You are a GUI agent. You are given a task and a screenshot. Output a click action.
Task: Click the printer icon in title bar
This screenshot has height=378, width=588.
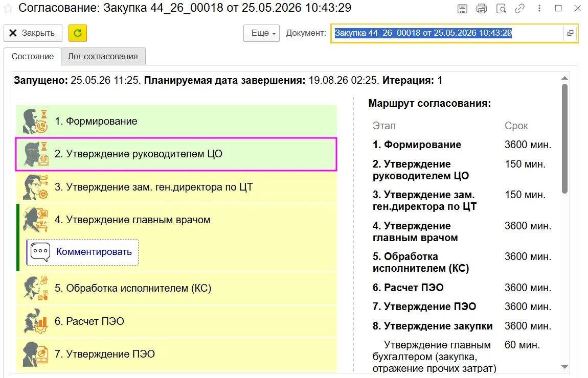[482, 9]
